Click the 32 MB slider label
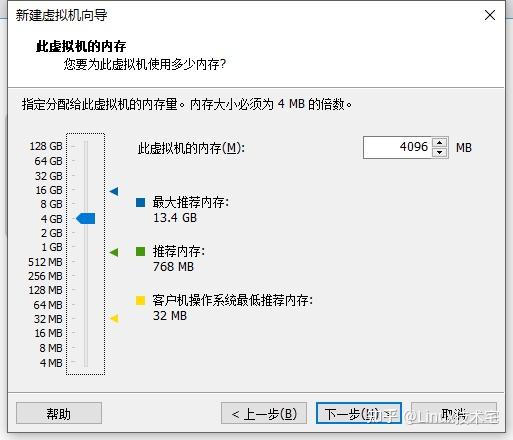 point(48,319)
